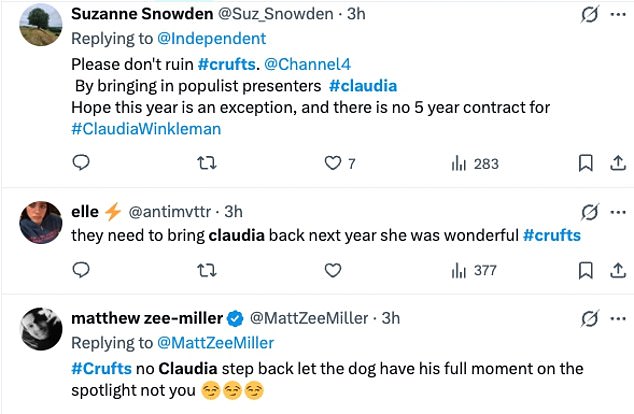
Task: Open more options for matthew zee-miller's tweet
Action: click(619, 318)
